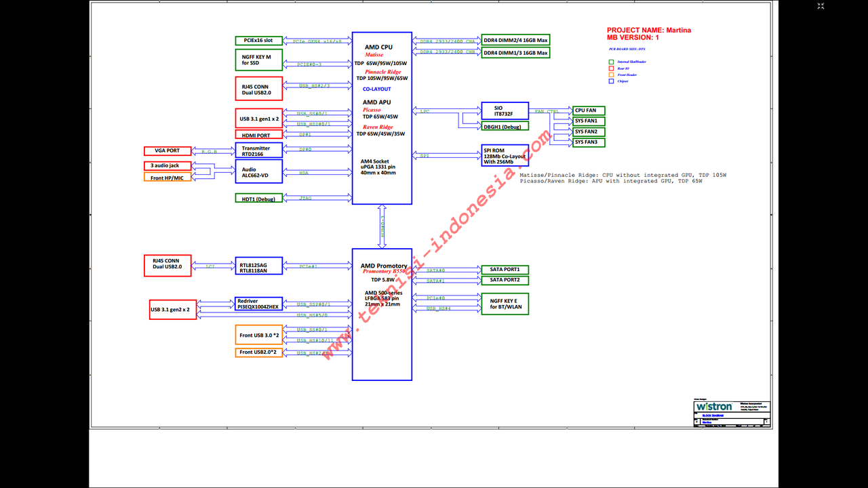Select the SYS FAN2 block
Viewport: 868px width, 488px height.
click(589, 131)
